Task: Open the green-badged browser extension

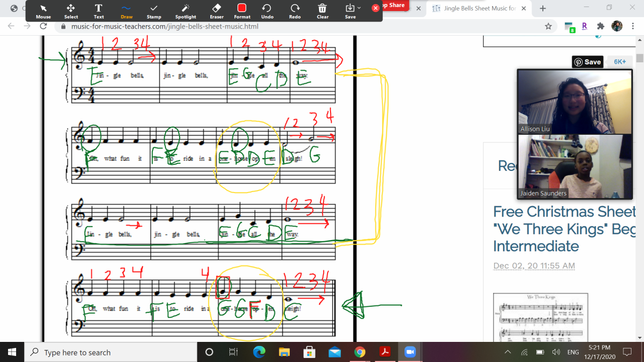Action: [570, 27]
